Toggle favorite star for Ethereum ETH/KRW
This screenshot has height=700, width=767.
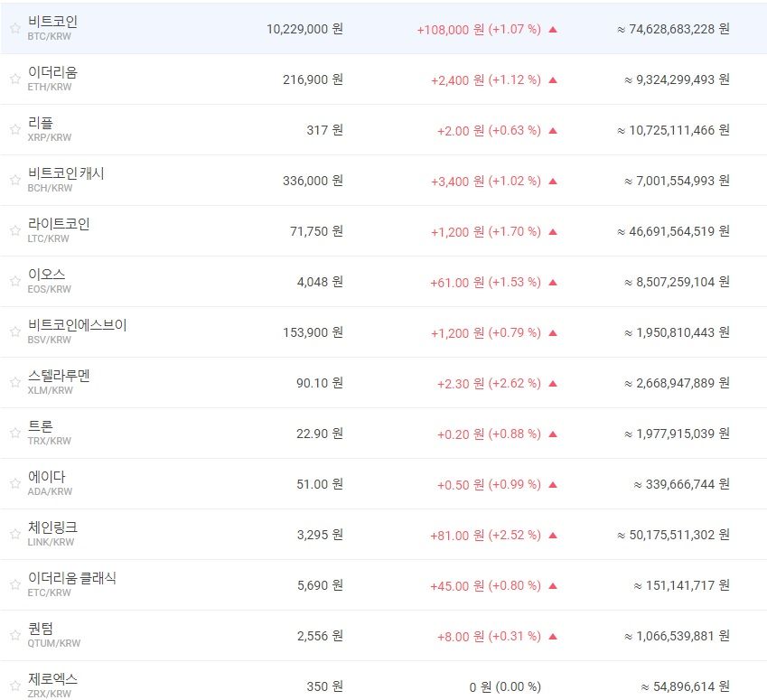pos(14,79)
